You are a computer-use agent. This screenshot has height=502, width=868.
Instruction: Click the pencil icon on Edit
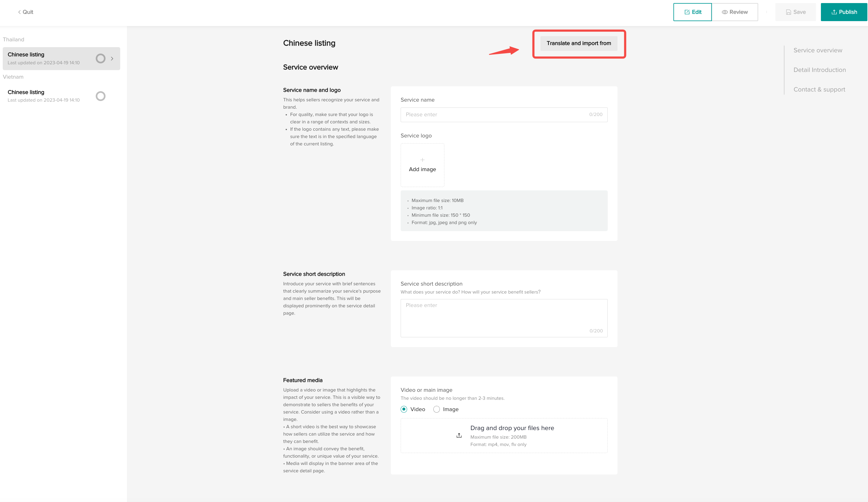[687, 12]
